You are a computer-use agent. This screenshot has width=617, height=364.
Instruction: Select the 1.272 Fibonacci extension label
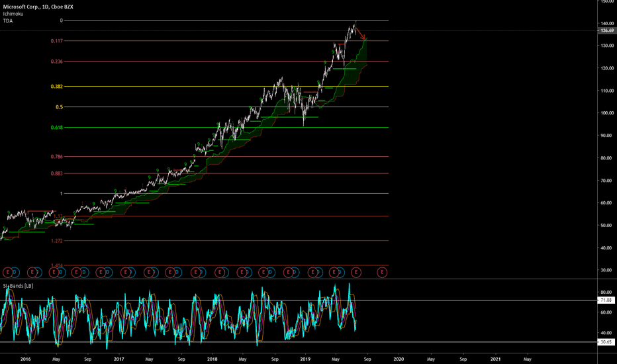57,241
